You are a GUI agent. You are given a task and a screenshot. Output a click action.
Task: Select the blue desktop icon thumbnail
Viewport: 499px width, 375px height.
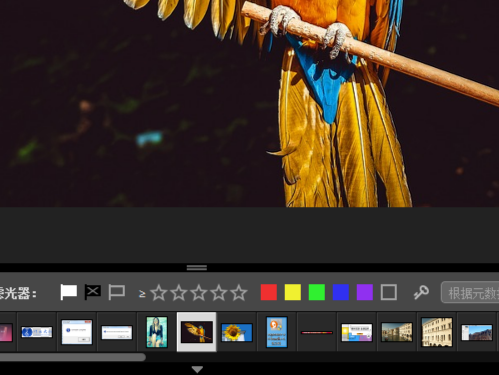277,332
